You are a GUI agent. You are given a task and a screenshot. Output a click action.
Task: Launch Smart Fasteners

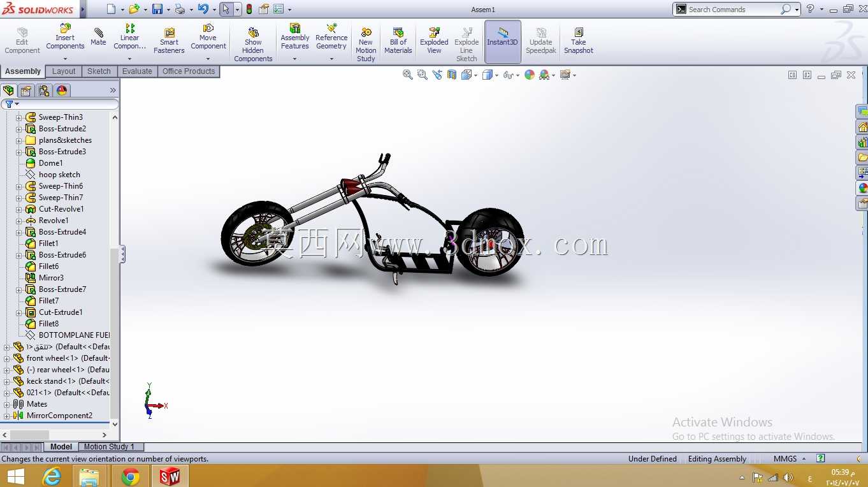tap(169, 41)
